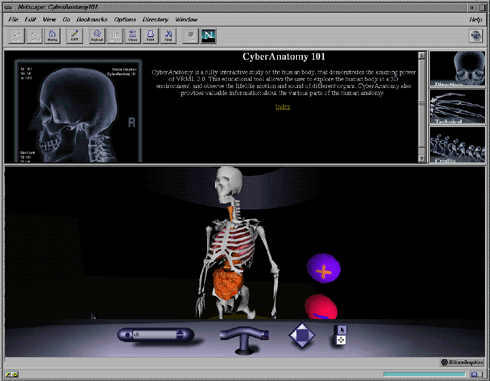The width and height of the screenshot is (490, 381).
Task: Click the purple plus sphere
Action: tap(324, 268)
